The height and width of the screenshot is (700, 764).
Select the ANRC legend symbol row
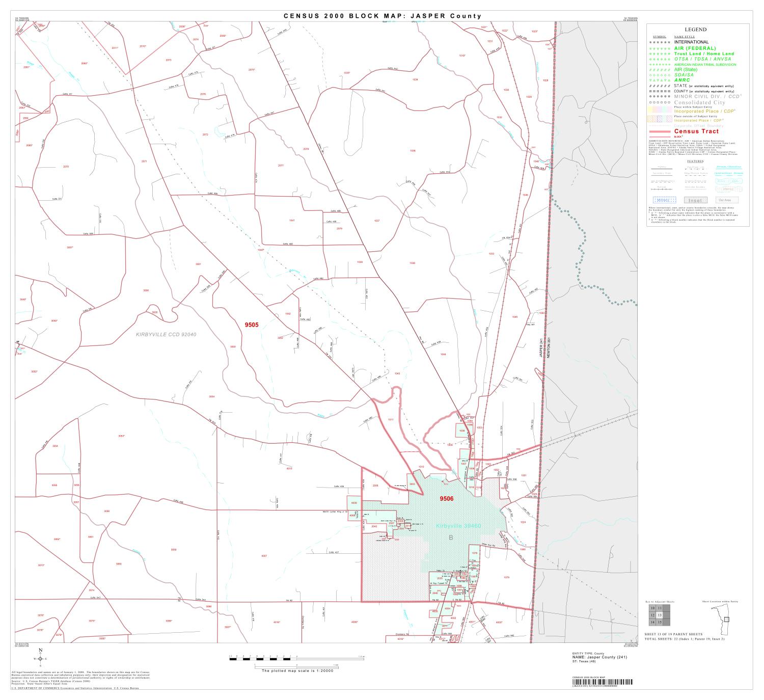click(x=659, y=80)
